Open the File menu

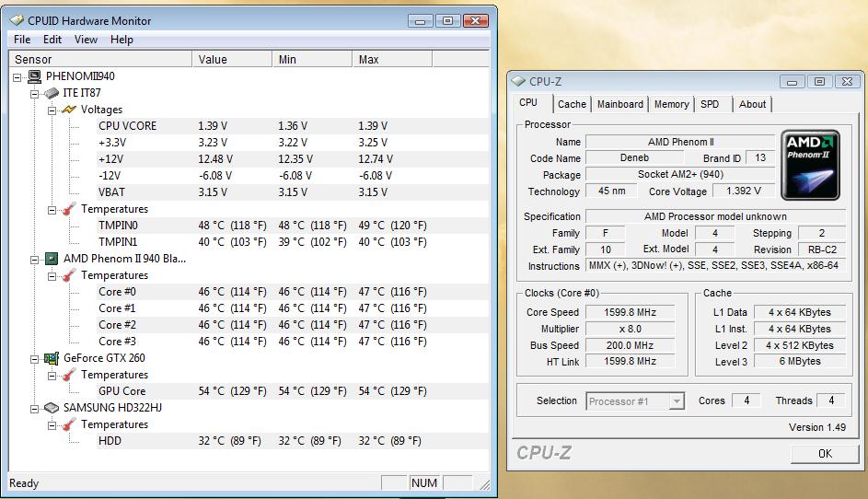pyautogui.click(x=22, y=40)
